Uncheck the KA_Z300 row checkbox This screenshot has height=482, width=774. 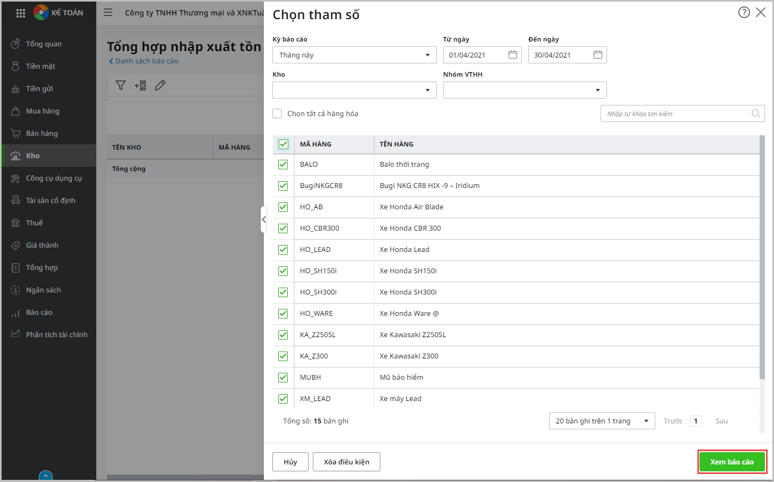tap(283, 356)
